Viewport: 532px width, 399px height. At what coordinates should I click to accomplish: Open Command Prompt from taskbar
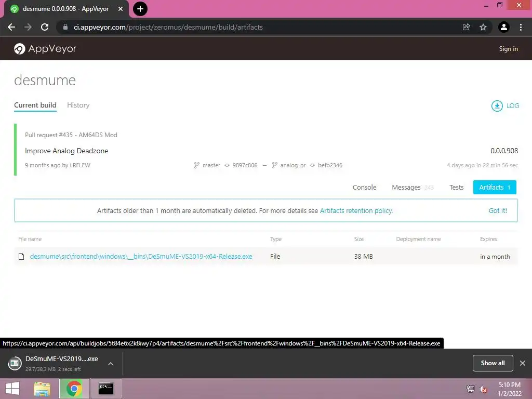pyautogui.click(x=106, y=389)
